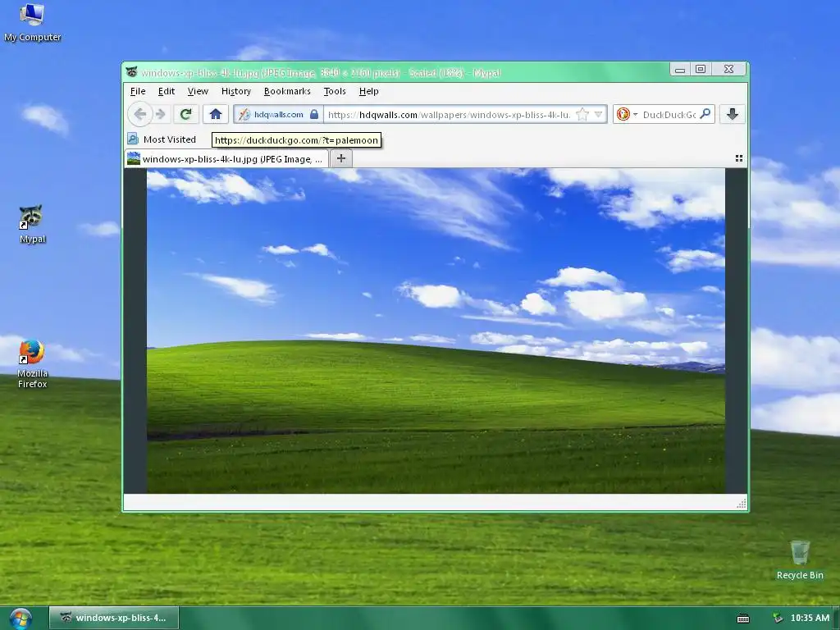Bookmark this page with the star icon
Viewport: 840px width, 630px height.
click(582, 114)
